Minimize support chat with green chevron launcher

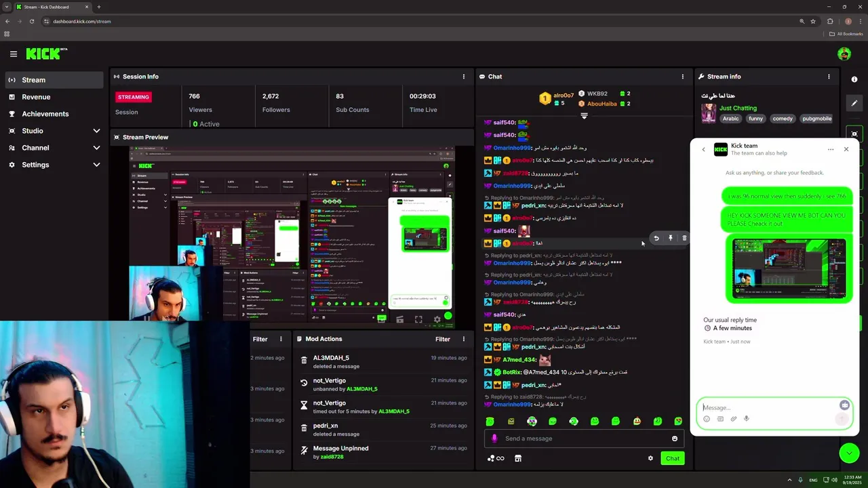tap(849, 453)
